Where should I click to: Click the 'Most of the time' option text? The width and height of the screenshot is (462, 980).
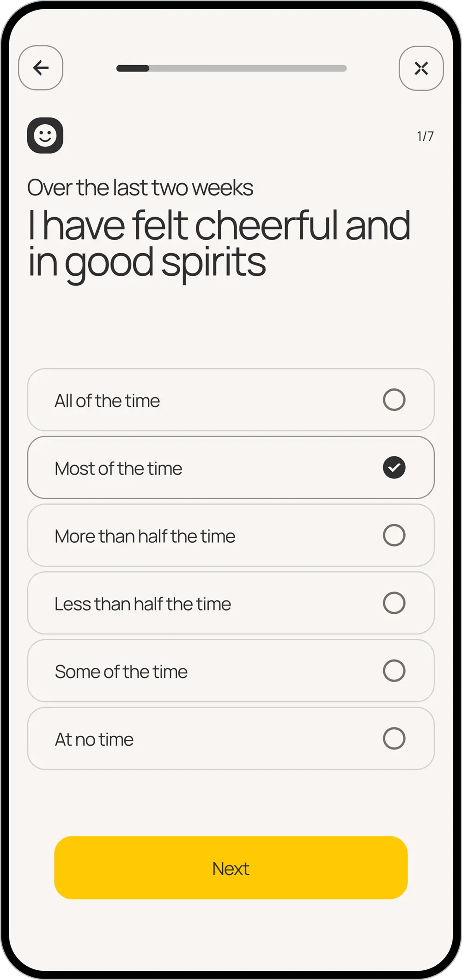pyautogui.click(x=118, y=469)
